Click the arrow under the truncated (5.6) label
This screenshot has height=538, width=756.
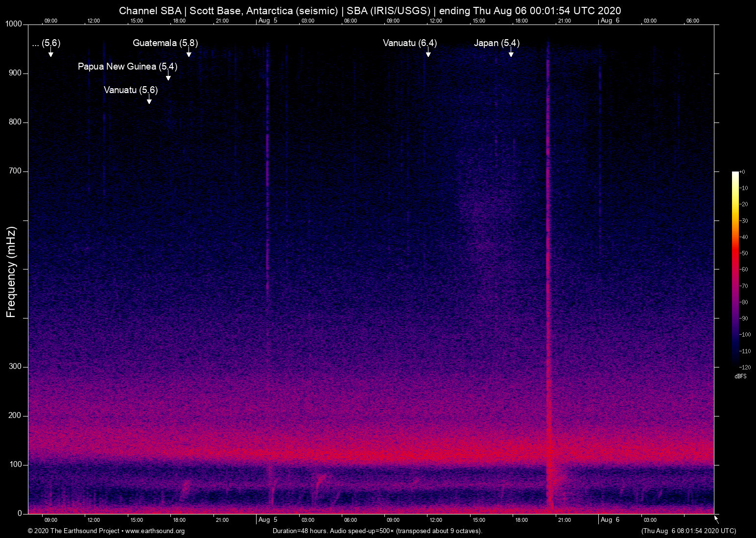[50, 53]
